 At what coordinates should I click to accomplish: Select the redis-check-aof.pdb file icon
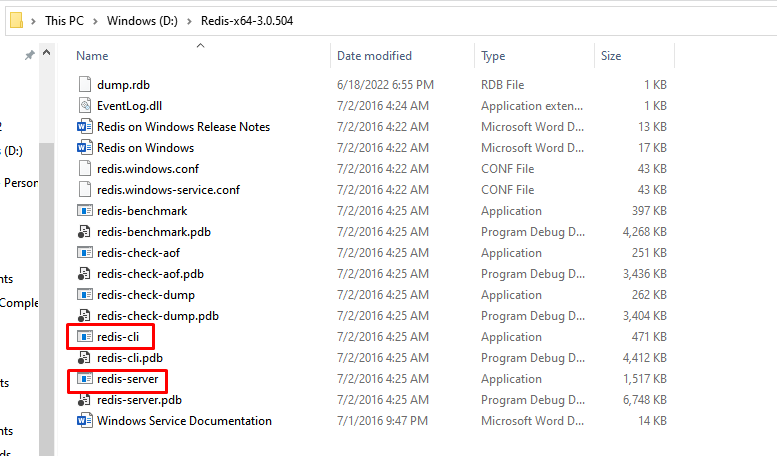[x=84, y=274]
